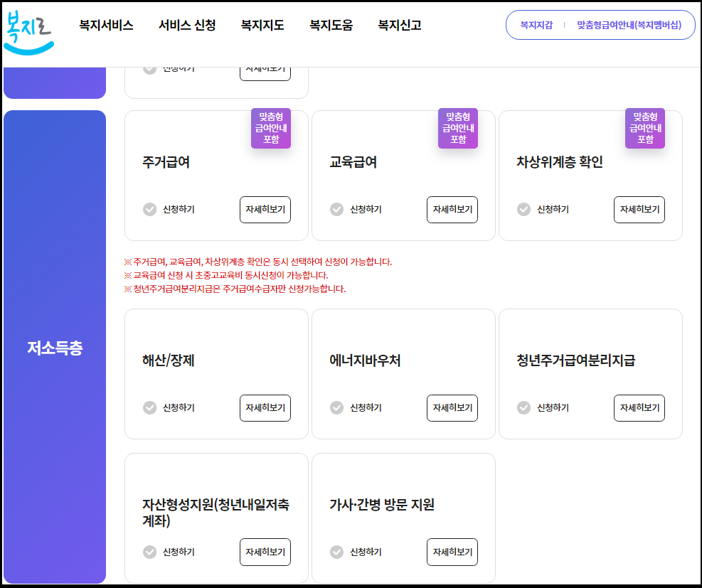702x588 pixels.
Task: Click the 맞춤형 급여안내 포함 badge on 차상위계층 확인 card
Action: tap(644, 128)
